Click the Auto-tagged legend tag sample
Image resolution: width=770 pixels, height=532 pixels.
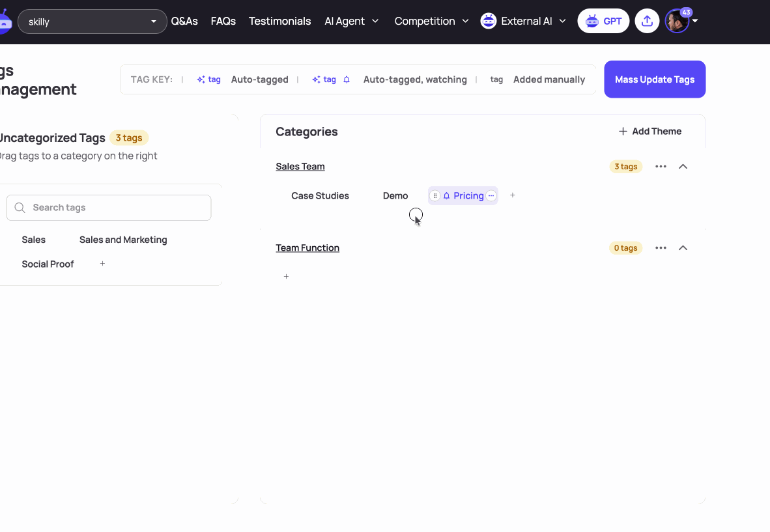tap(208, 79)
